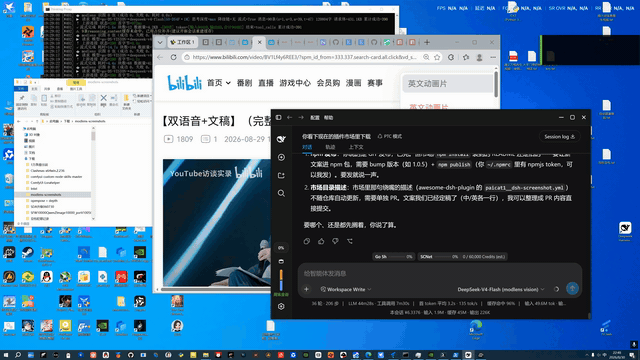Give the reply a thumbs up
Image resolution: width=640 pixels, height=360 pixels.
coord(321,241)
